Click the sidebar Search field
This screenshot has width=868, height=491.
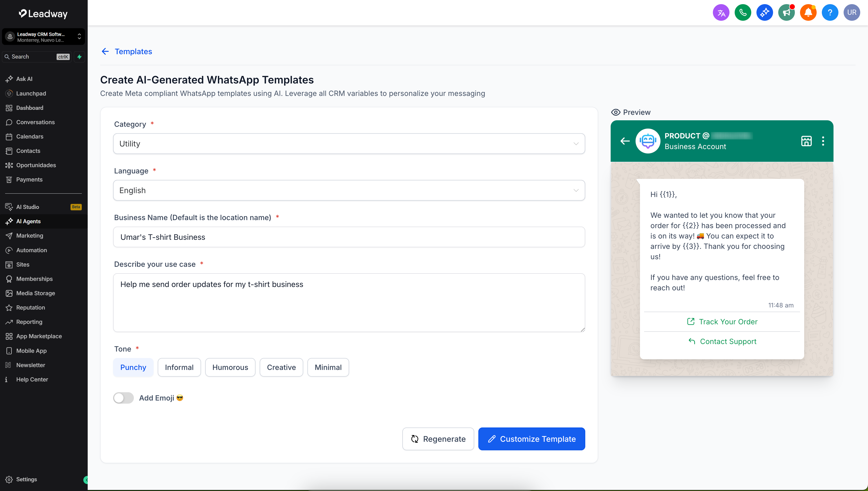click(x=37, y=57)
